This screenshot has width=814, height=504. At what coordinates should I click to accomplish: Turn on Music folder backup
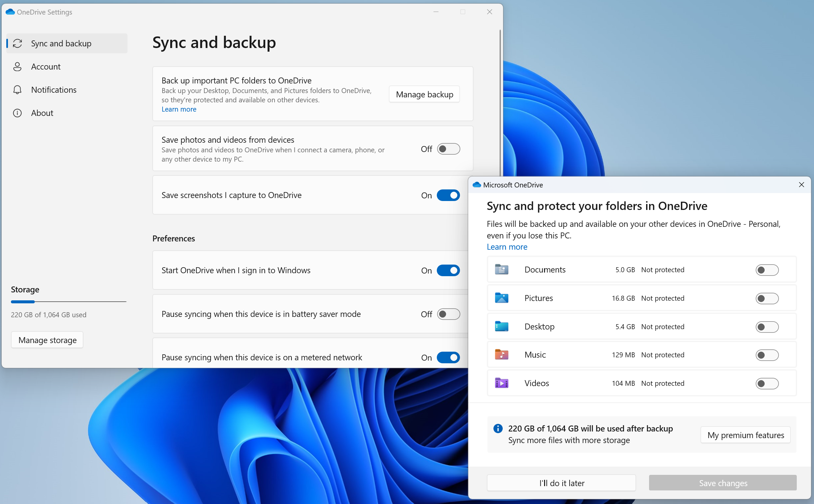click(x=767, y=355)
